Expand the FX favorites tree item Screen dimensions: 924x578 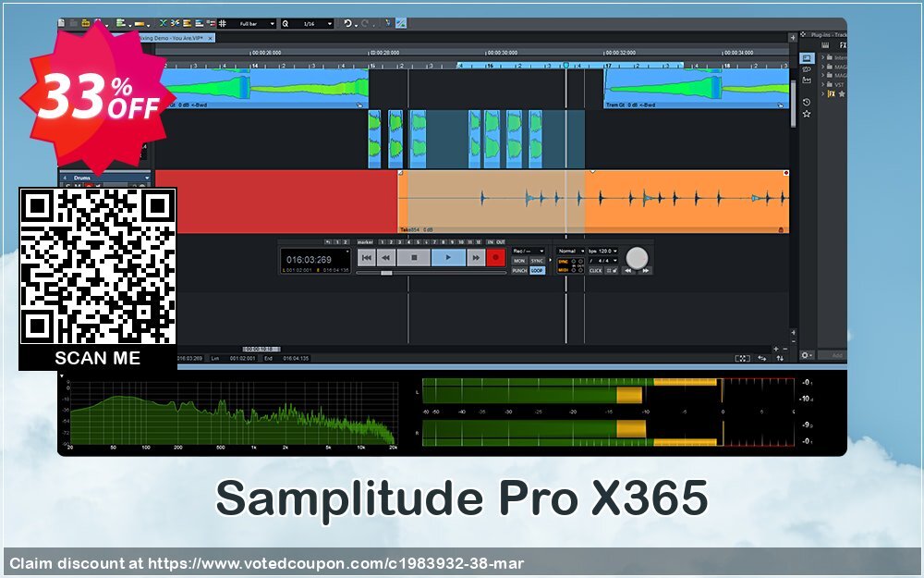tap(823, 93)
